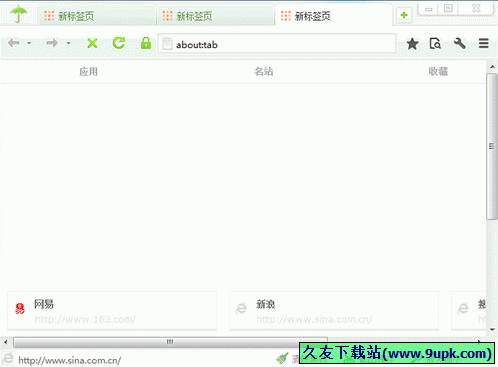Click the status bar broom cleanup icon
This screenshot has width=498, height=367.
tap(282, 358)
